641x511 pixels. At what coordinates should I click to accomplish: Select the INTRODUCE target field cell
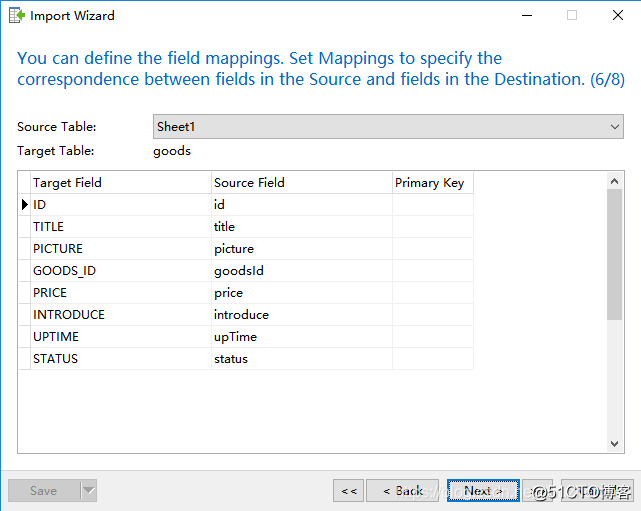tap(121, 315)
